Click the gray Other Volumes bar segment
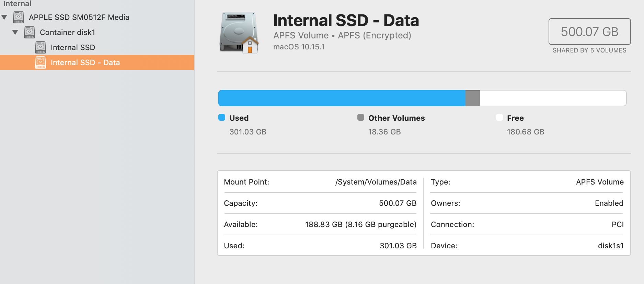Screen dimensions: 644x284 pyautogui.click(x=472, y=98)
